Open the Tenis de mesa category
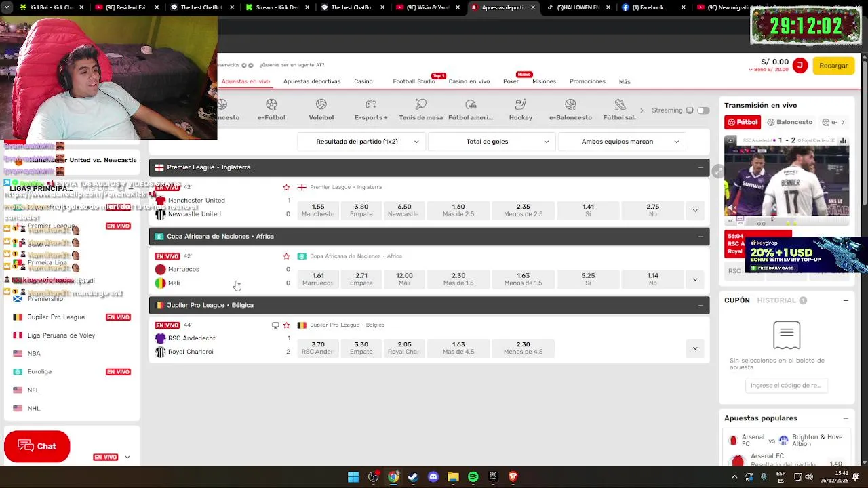 point(420,109)
